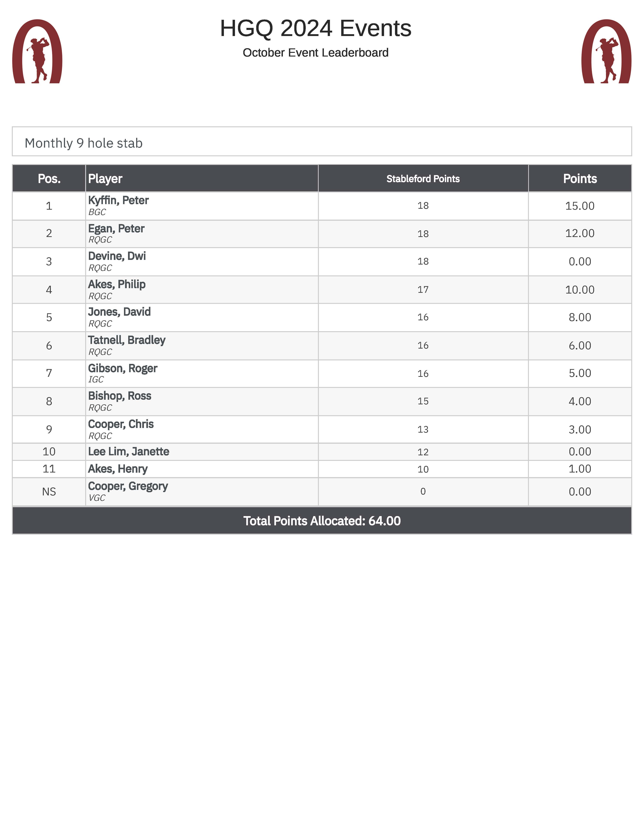This screenshot has height=829, width=644.
Task: Click the Gibson, Roger player row
Action: click(122, 368)
